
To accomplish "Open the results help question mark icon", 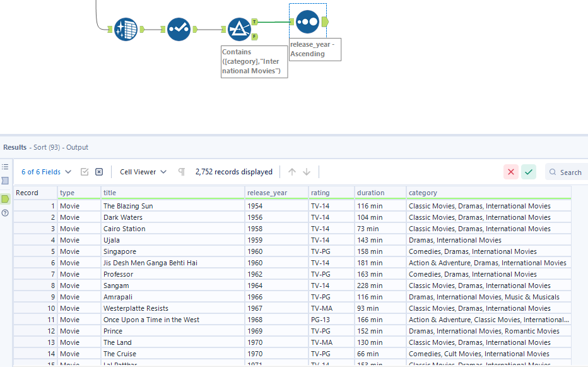I will [x=6, y=213].
